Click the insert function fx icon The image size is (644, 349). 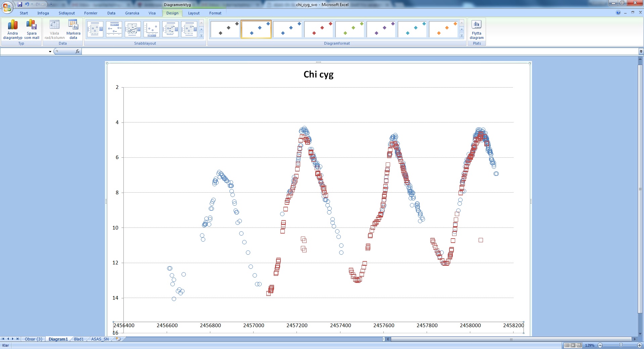coord(77,51)
